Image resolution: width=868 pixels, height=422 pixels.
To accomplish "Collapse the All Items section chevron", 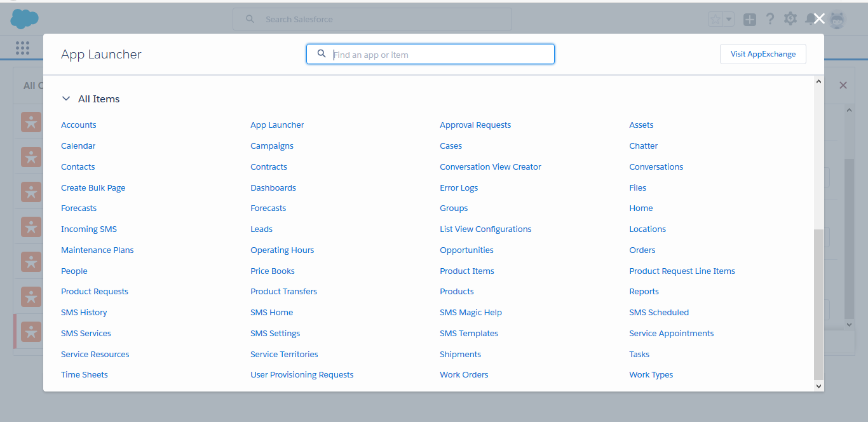I will click(66, 99).
